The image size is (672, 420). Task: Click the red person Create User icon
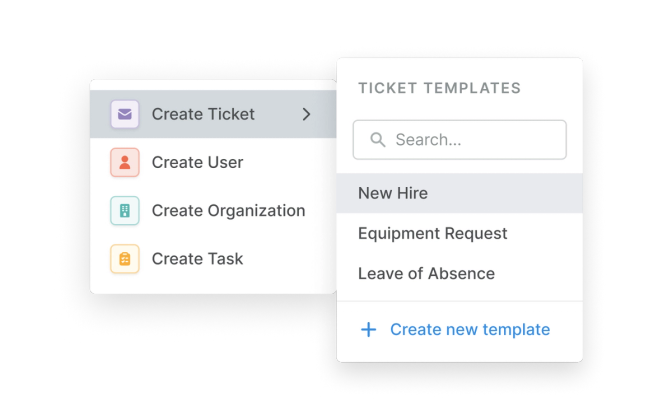point(124,163)
